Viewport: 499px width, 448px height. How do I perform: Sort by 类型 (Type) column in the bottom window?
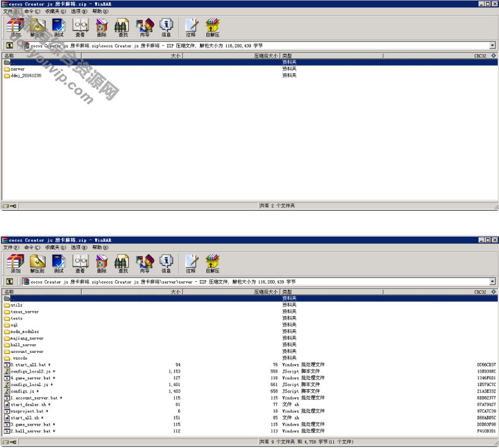(x=332, y=292)
